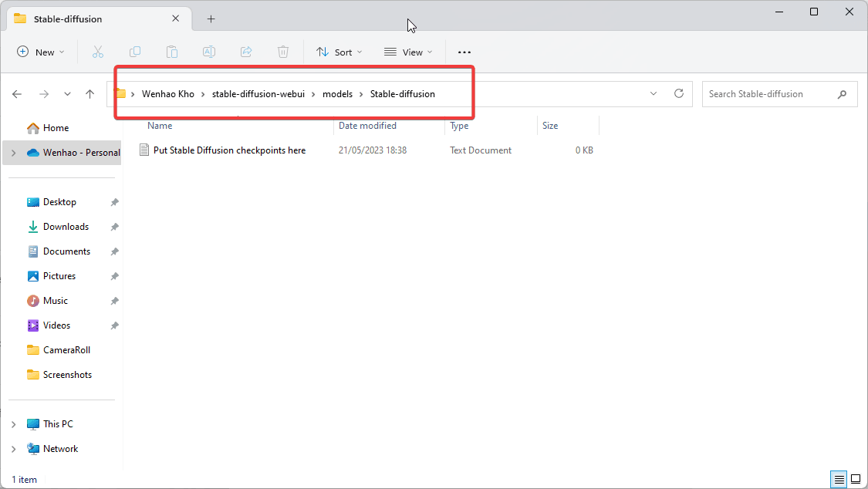The width and height of the screenshot is (868, 489).
Task: Open the View dropdown
Action: pyautogui.click(x=407, y=52)
